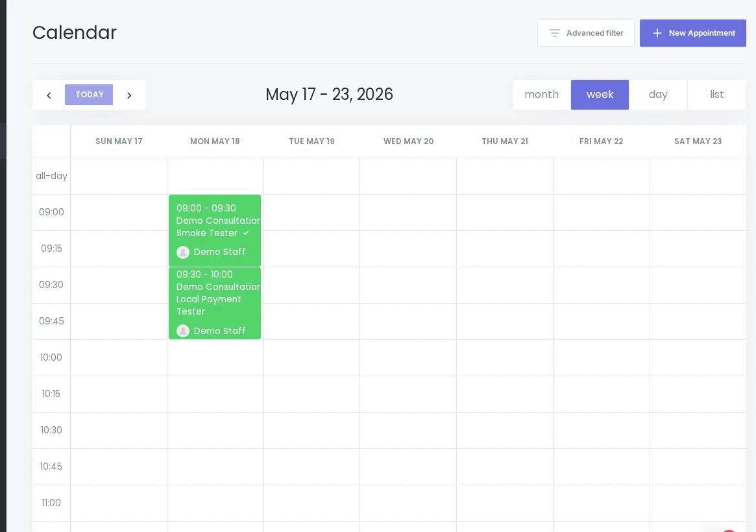Image resolution: width=756 pixels, height=532 pixels.
Task: Jump to today with the TODAY button
Action: coord(89,95)
